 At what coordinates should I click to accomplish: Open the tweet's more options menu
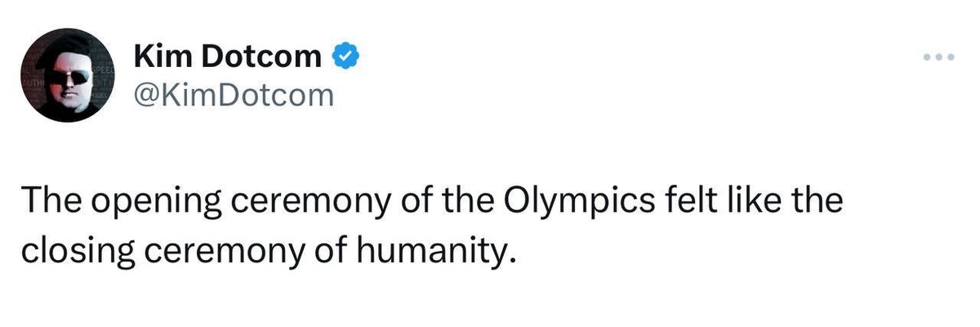(x=935, y=58)
